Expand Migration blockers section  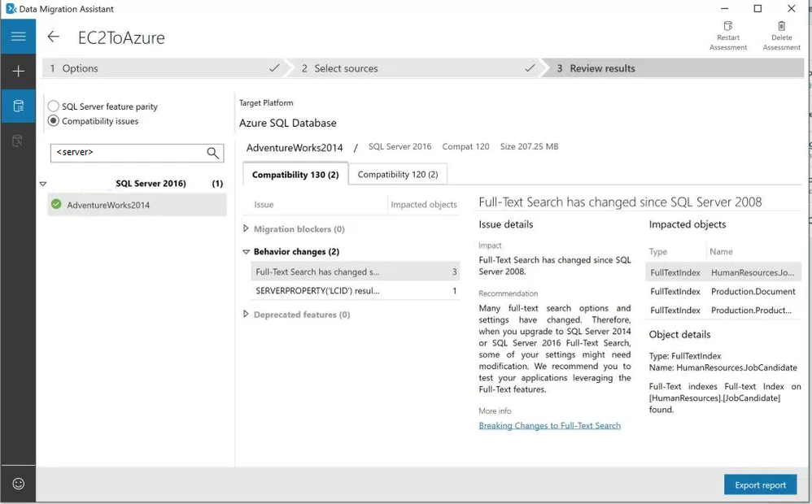click(246, 228)
